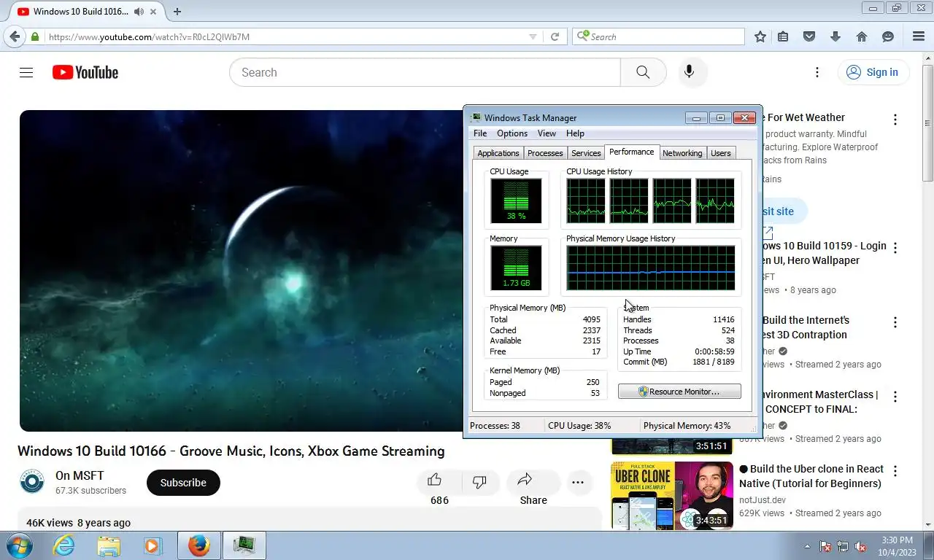The image size is (934, 560).
Task: Switch to the Networking tab
Action: click(682, 153)
